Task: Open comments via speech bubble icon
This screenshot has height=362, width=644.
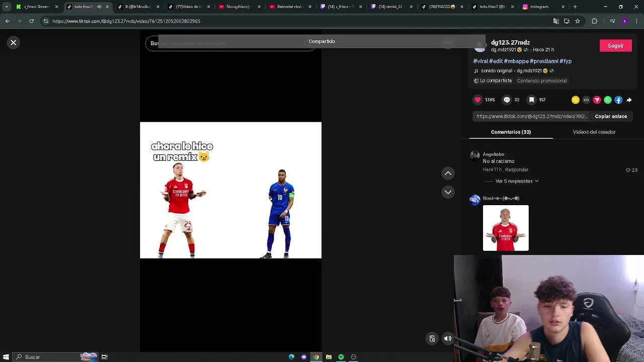Action: [x=507, y=100]
